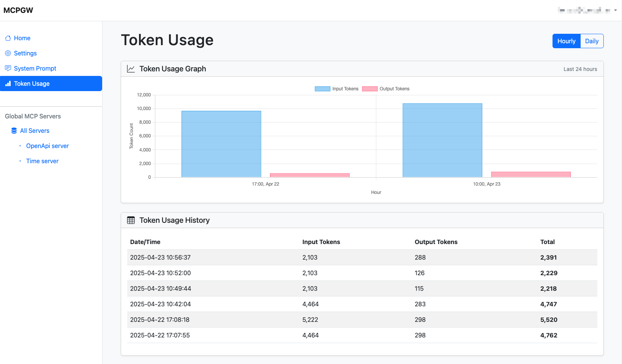The height and width of the screenshot is (364, 622).
Task: Click the line chart icon on Token Usage Graph
Action: coord(131,69)
